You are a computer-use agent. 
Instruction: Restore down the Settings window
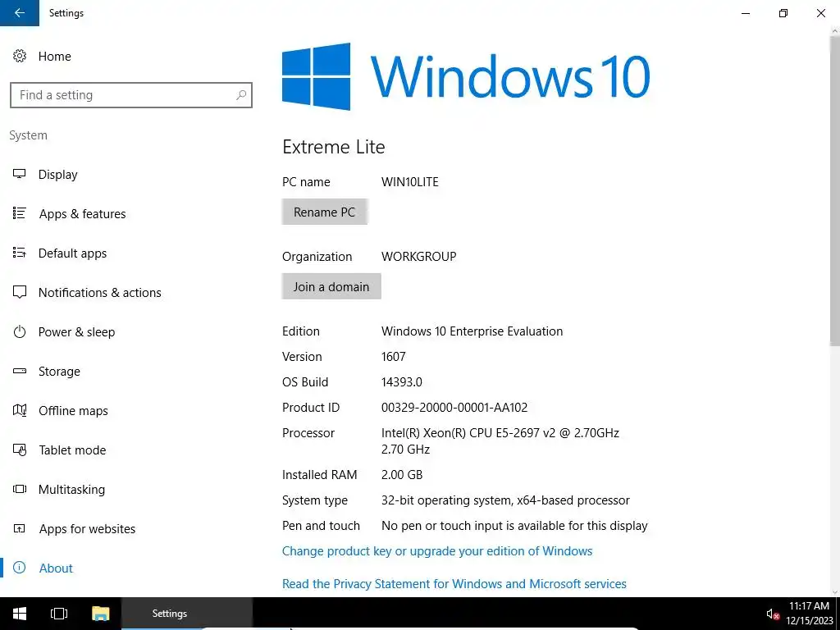pos(783,13)
